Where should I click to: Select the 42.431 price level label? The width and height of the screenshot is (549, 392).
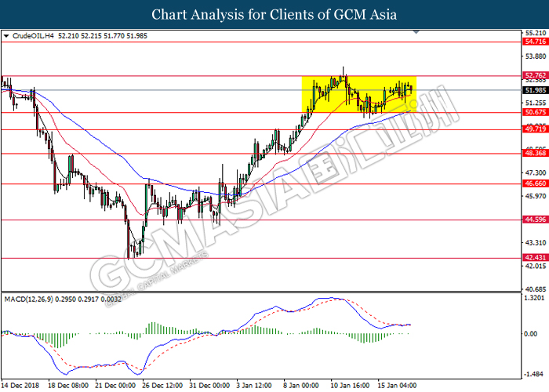point(536,258)
